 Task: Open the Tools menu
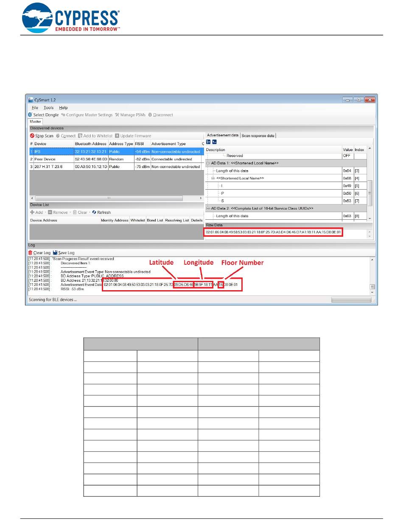tap(49, 108)
